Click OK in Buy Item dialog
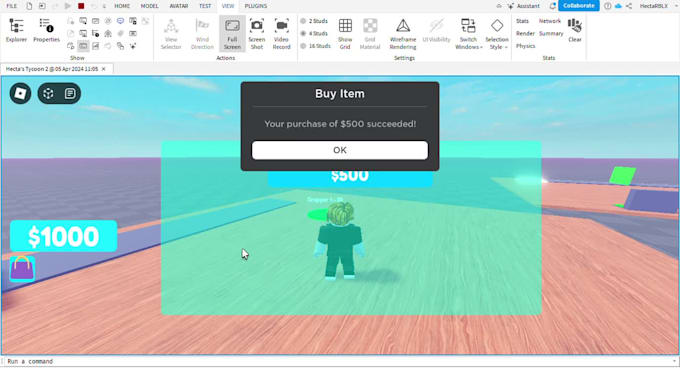The image size is (680, 383). pyautogui.click(x=340, y=150)
